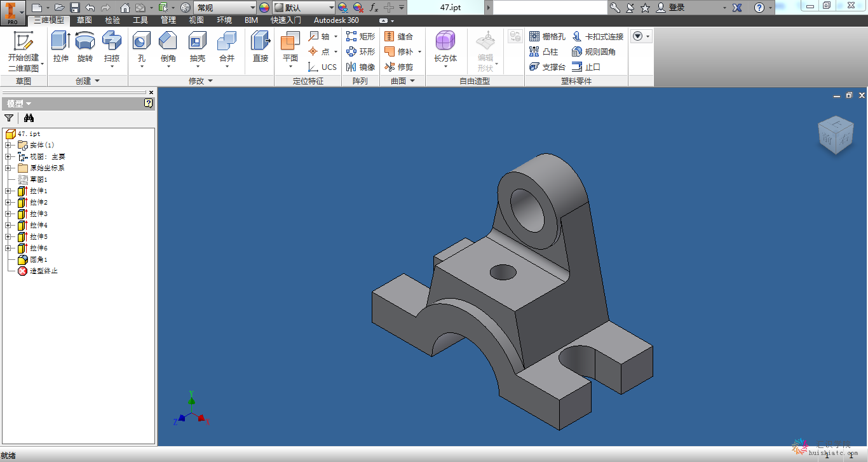Switch to the 草图 ribbon tab

(x=85, y=20)
